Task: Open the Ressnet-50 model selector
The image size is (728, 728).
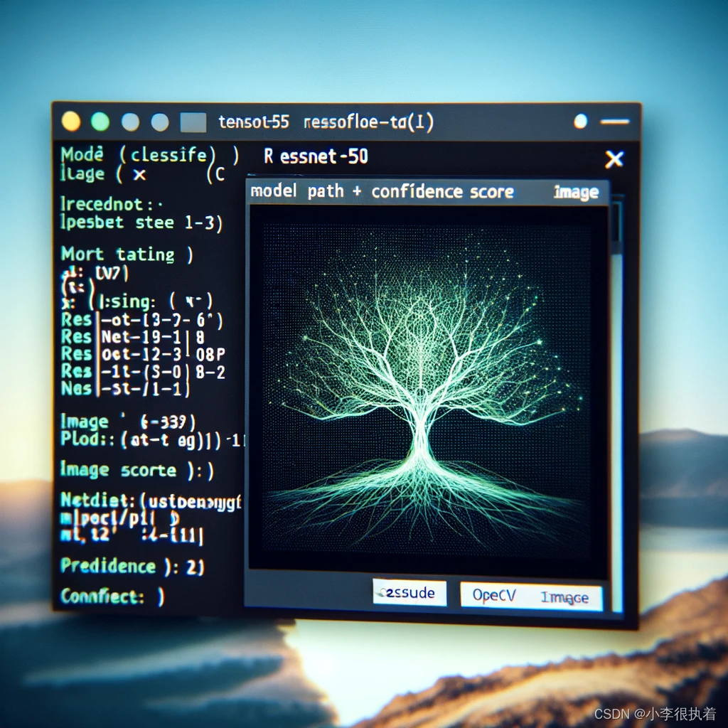Action: coord(316,157)
